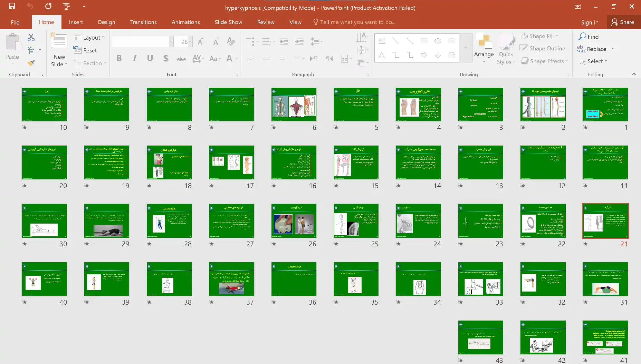
Task: Toggle Bold formatting
Action: pyautogui.click(x=119, y=58)
